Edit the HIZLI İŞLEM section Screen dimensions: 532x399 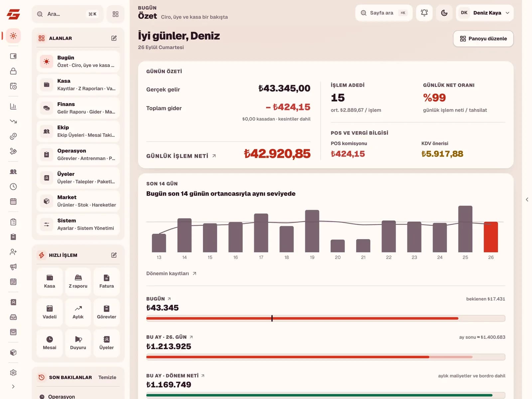pos(114,255)
